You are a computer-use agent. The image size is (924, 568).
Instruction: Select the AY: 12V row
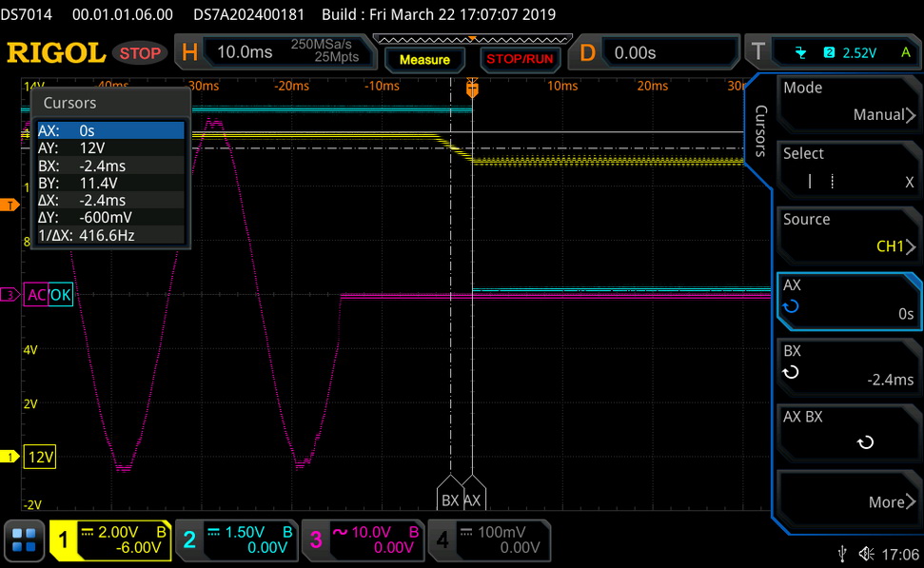(x=110, y=147)
